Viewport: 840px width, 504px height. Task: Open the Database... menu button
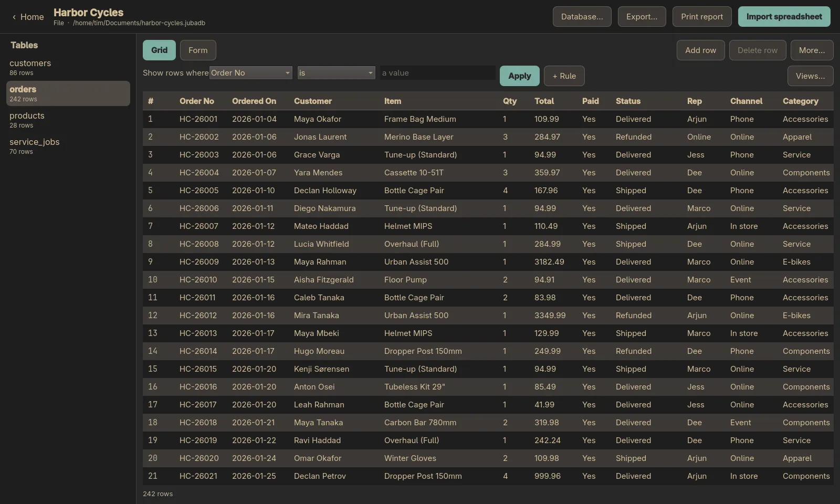582,17
